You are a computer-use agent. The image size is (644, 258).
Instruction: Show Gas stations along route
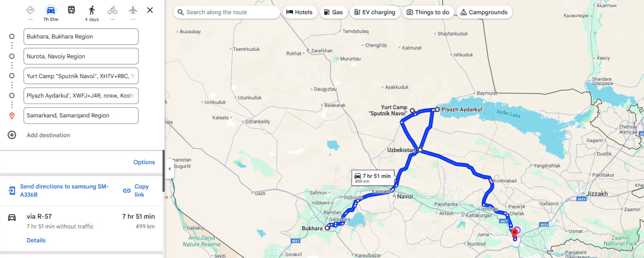click(x=334, y=12)
